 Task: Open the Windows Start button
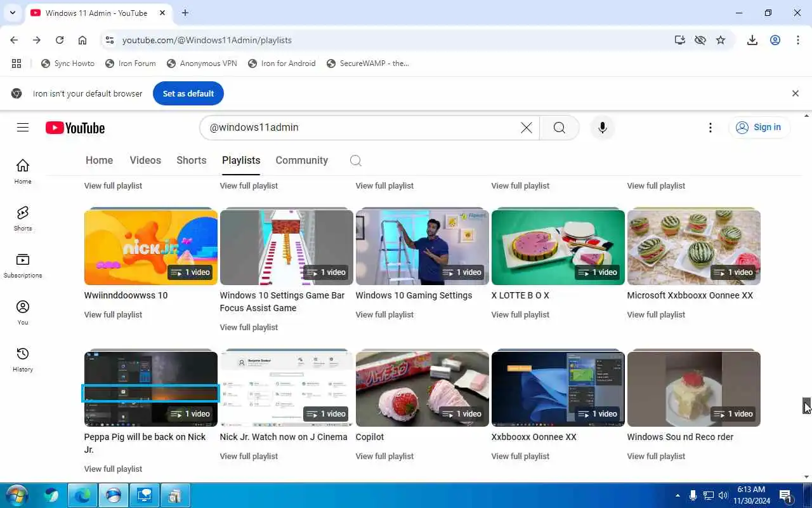pyautogui.click(x=16, y=495)
